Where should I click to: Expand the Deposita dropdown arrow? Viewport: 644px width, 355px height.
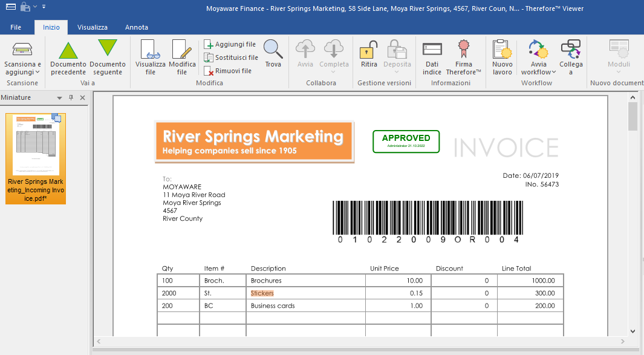point(397,73)
